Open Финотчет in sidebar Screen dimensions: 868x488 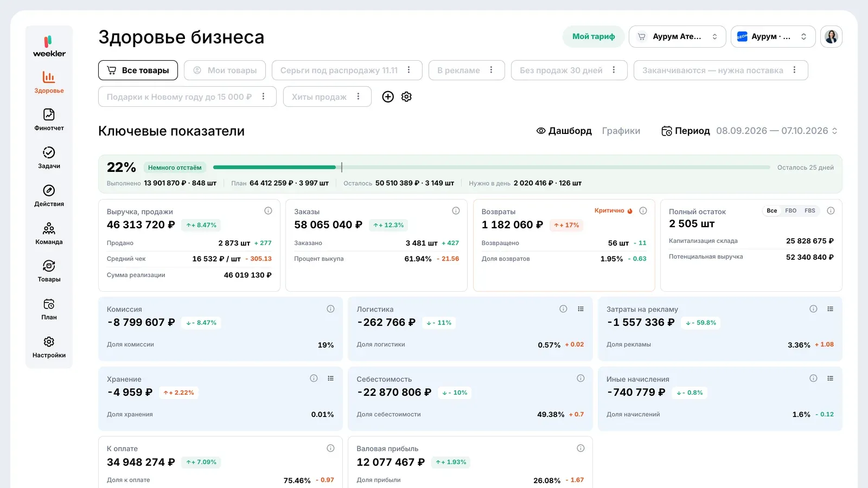click(x=49, y=120)
